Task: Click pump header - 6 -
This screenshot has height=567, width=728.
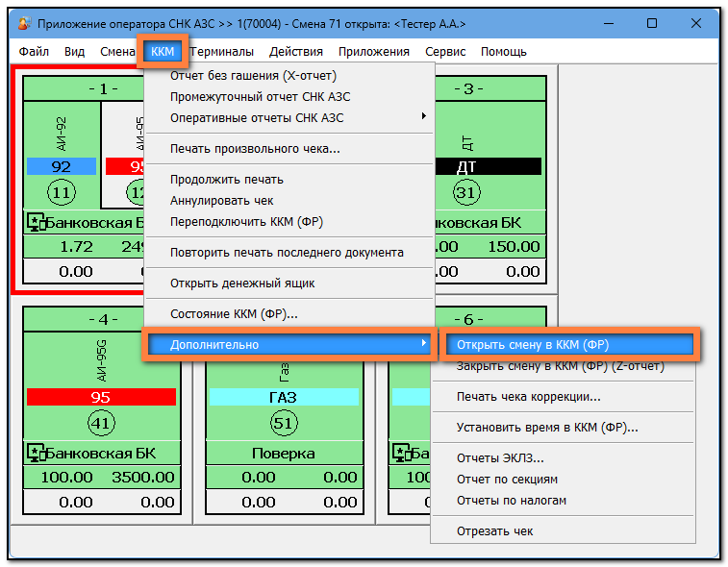Action: [469, 319]
